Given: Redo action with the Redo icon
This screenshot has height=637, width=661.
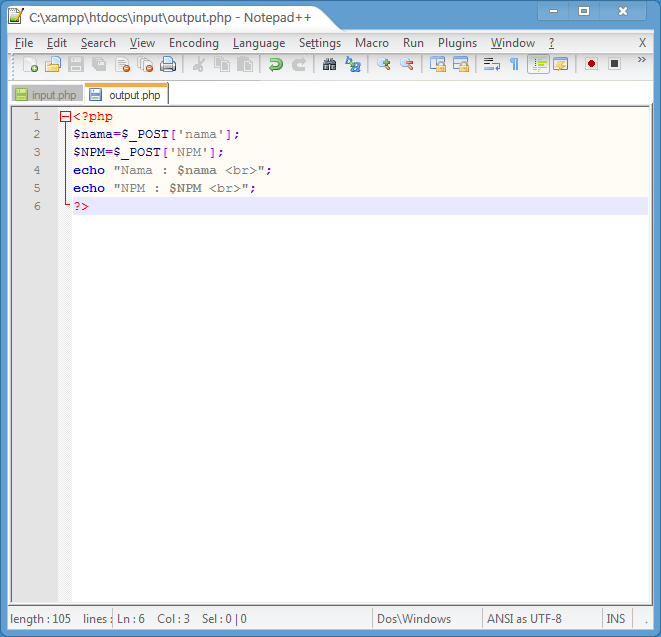Looking at the screenshot, I should point(299,65).
